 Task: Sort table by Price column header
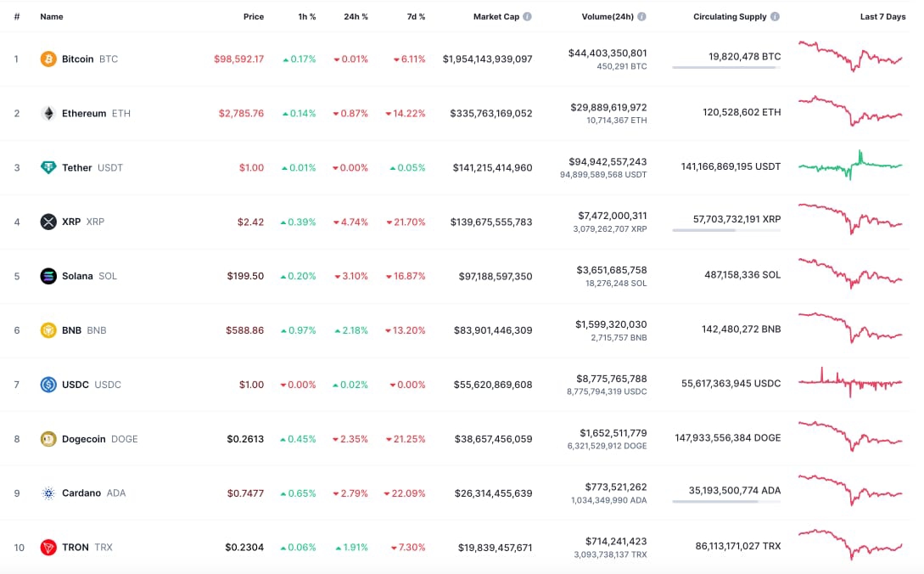253,17
